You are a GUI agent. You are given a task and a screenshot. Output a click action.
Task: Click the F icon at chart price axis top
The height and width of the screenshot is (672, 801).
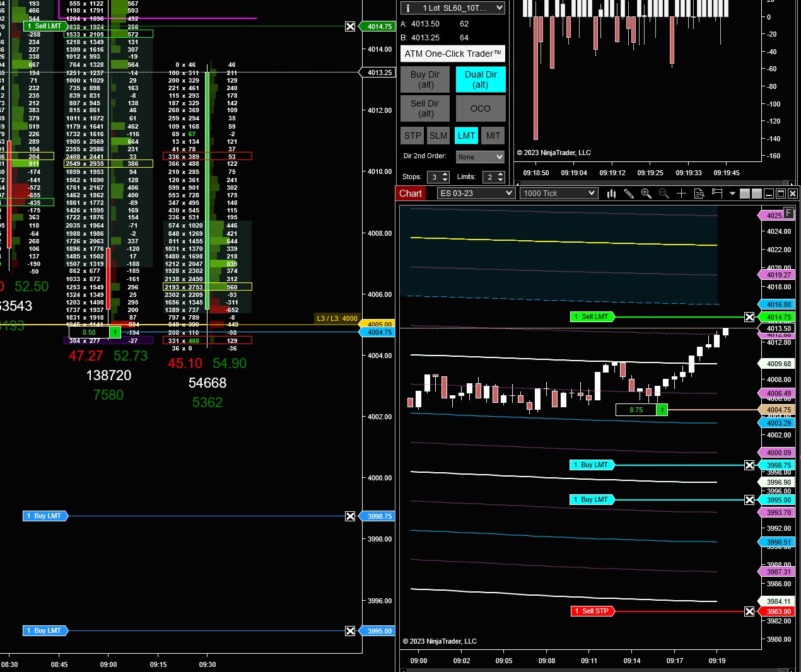788,213
